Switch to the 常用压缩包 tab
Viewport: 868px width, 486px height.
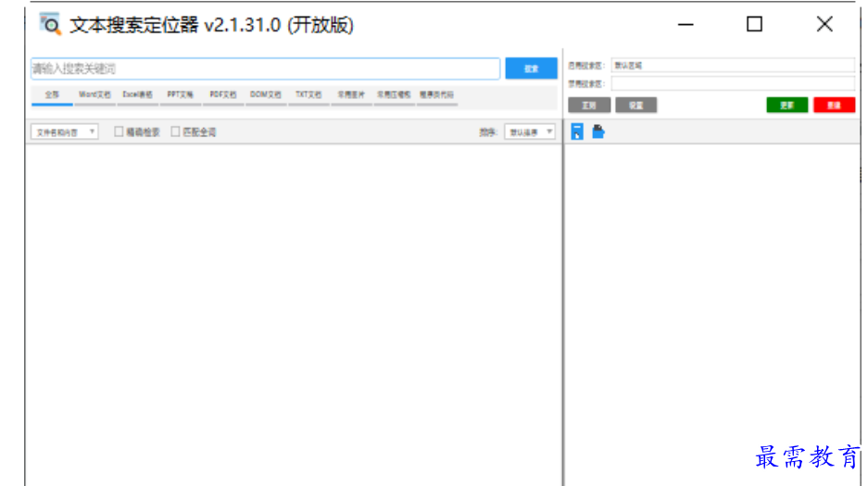394,95
